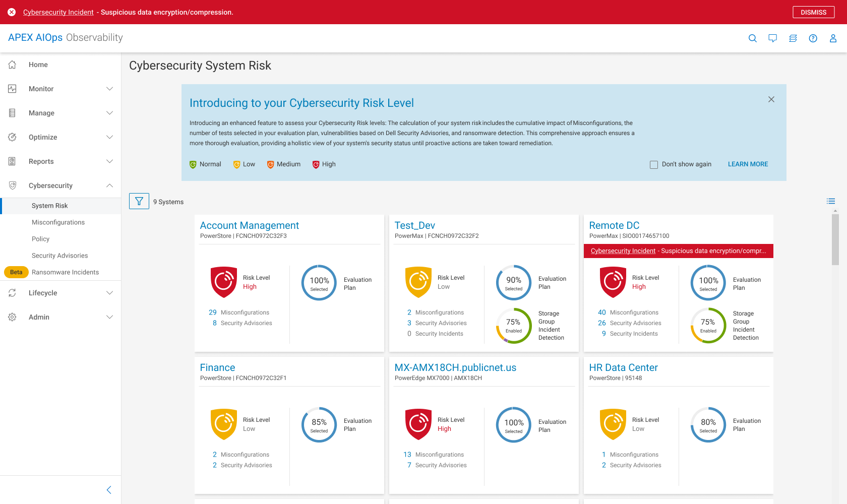Screen dimensions: 847x504
Task: Click the Optimize sidebar icon
Action: (13, 137)
